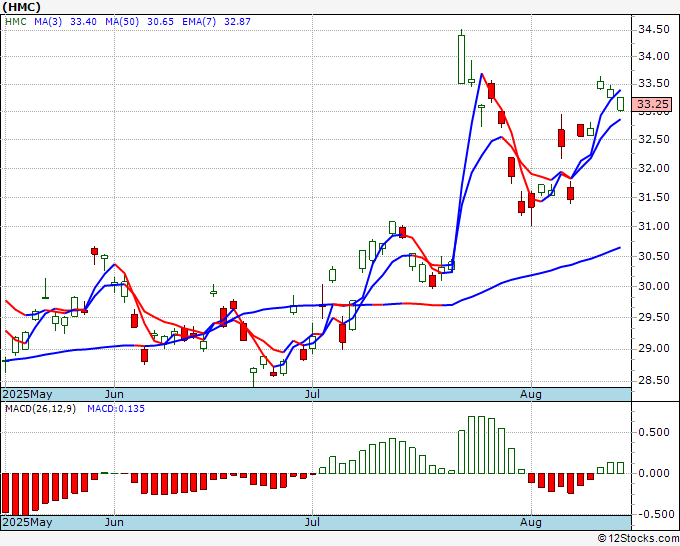
Task: Click the MACD(26,12,9) indicator label
Action: [40, 409]
